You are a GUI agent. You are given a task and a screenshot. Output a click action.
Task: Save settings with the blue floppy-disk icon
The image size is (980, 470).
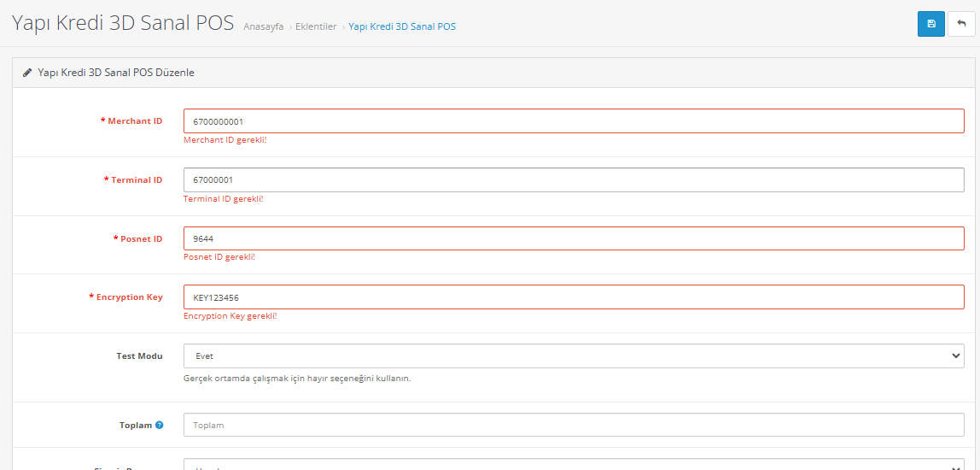930,24
